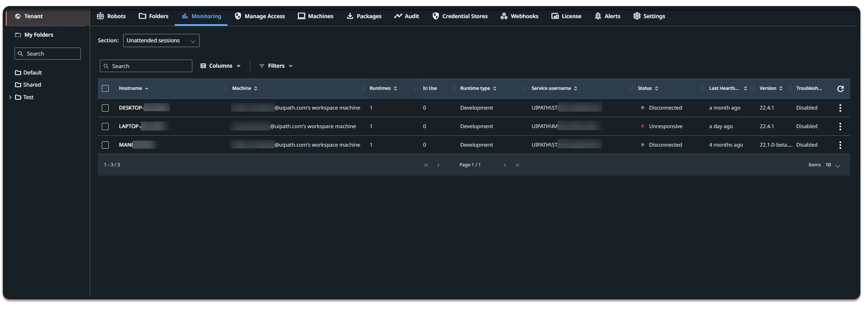Open more actions for DESKTOP row
The width and height of the screenshot is (868, 309).
[840, 108]
